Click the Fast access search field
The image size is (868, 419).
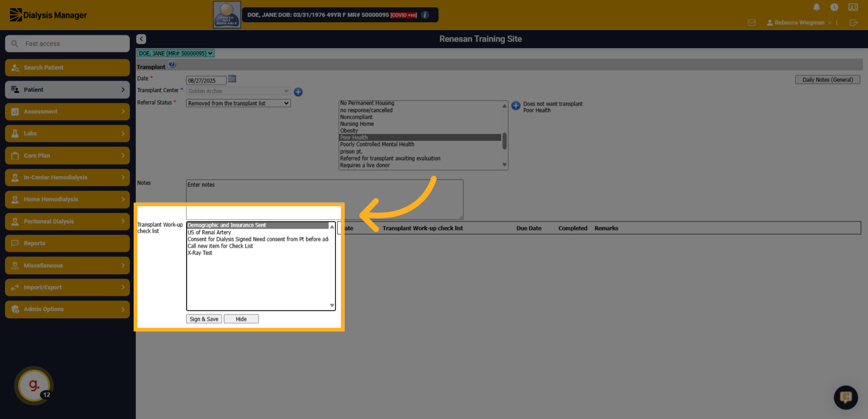point(67,44)
